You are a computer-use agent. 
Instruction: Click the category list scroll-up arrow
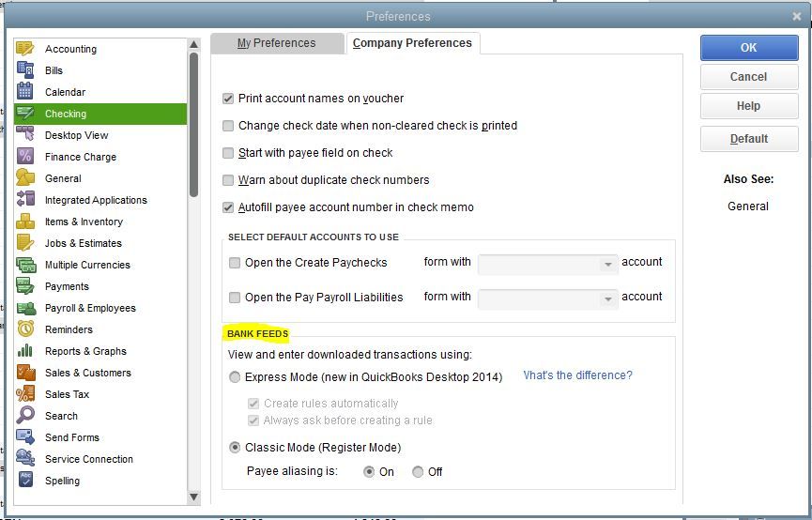193,44
